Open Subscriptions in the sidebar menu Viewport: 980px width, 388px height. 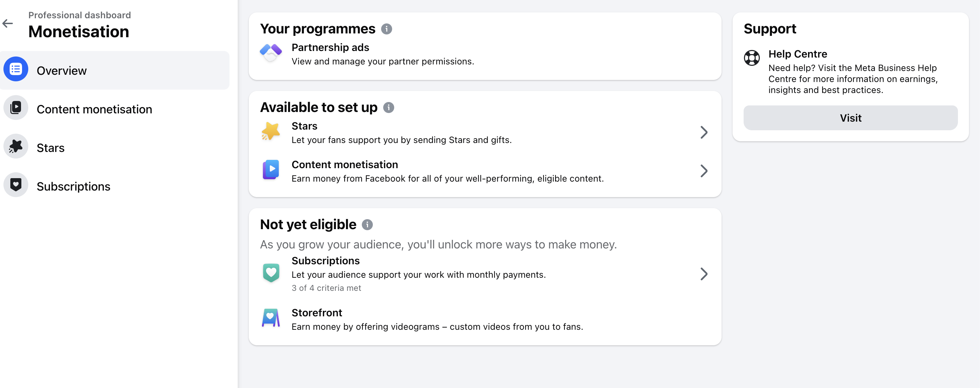(73, 186)
